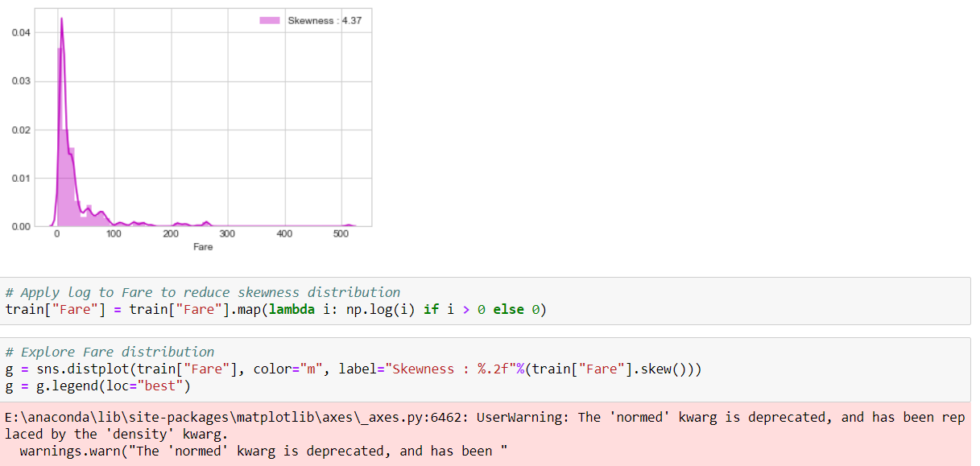The height and width of the screenshot is (466, 980).
Task: Click the 'Skewness : 4.37' legend label
Action: coord(325,21)
